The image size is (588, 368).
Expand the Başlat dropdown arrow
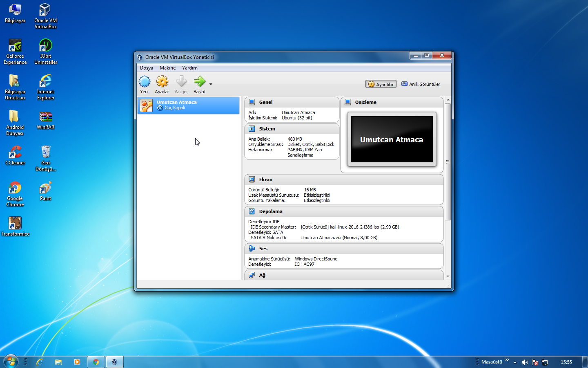211,84
